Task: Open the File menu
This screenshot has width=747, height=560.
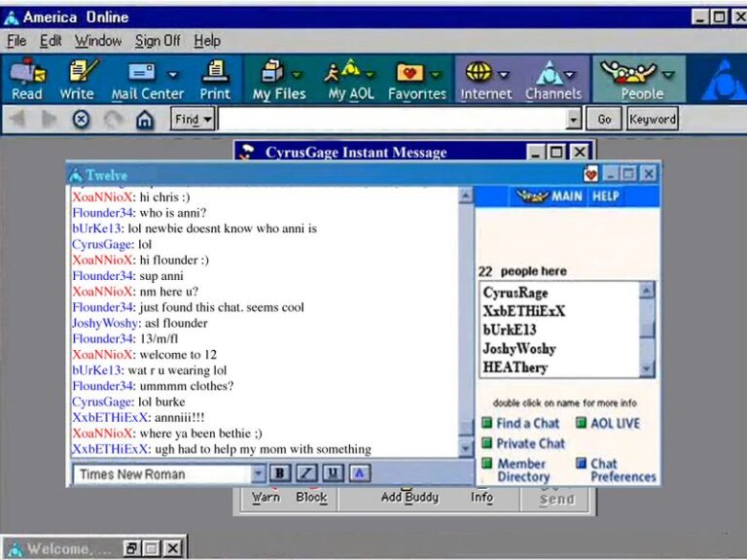Action: point(17,41)
